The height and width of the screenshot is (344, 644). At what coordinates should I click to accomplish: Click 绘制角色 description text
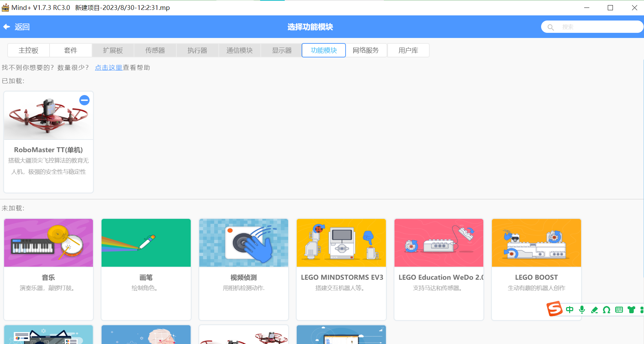[145, 288]
